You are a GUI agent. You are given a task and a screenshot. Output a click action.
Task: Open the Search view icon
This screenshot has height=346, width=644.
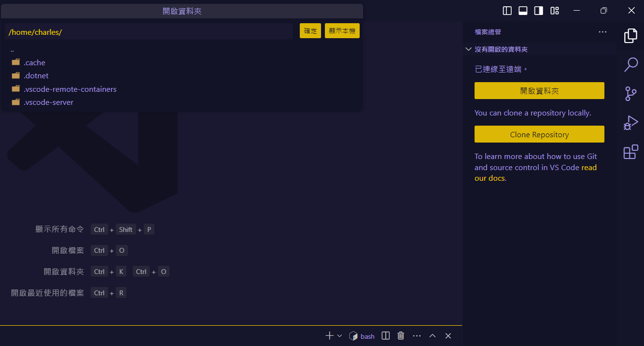630,65
